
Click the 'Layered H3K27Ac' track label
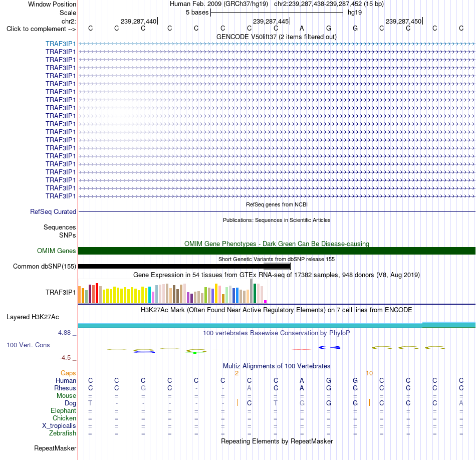pyautogui.click(x=33, y=317)
